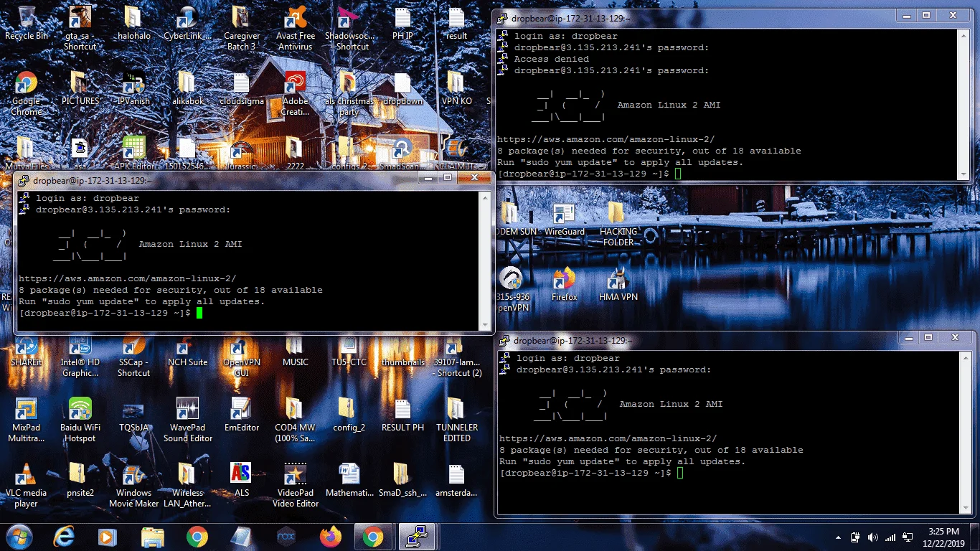Open the Recycle Bin desktop icon
The width and height of the screenshot is (980, 551).
27,23
